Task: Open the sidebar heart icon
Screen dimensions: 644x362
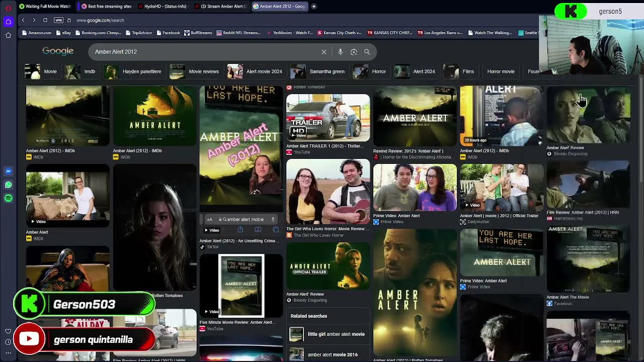Action: click(8, 331)
